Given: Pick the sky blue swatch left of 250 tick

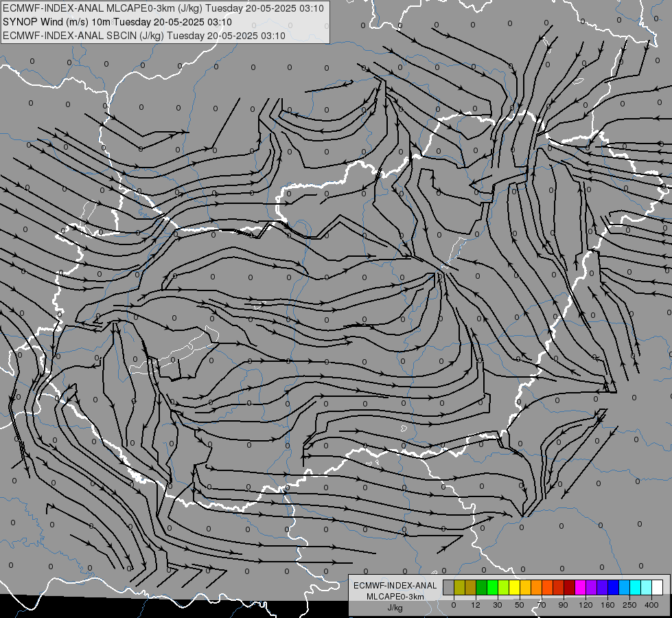Looking at the screenshot, I should tap(625, 587).
